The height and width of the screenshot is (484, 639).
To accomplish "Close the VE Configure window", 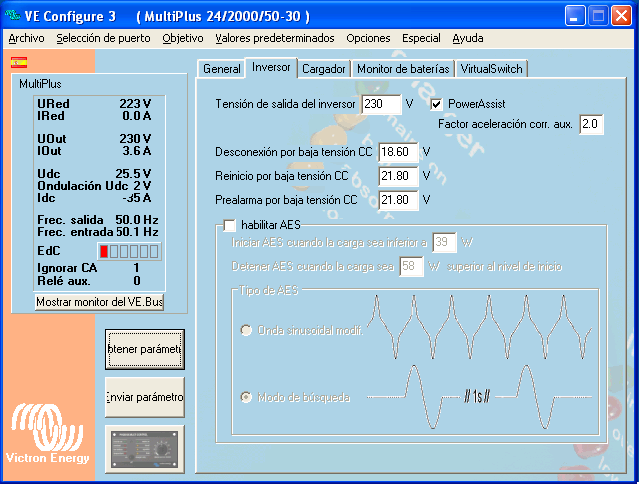I will click(x=621, y=16).
